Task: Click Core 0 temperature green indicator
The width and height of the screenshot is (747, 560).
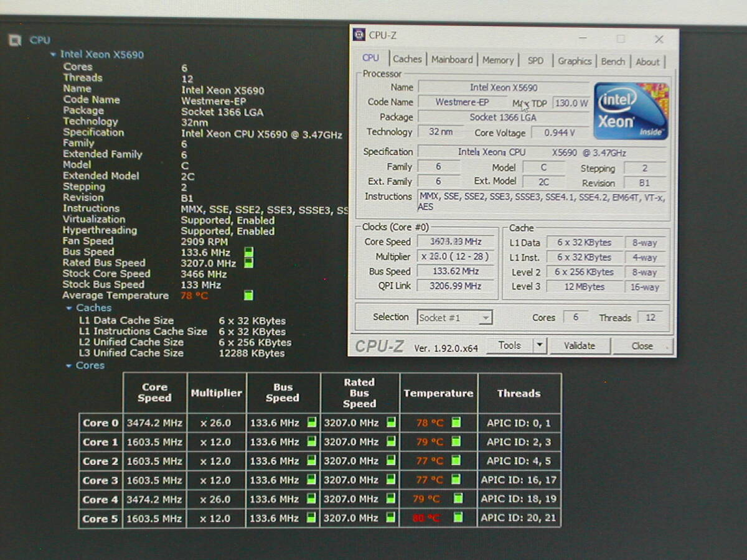Action: pyautogui.click(x=456, y=422)
